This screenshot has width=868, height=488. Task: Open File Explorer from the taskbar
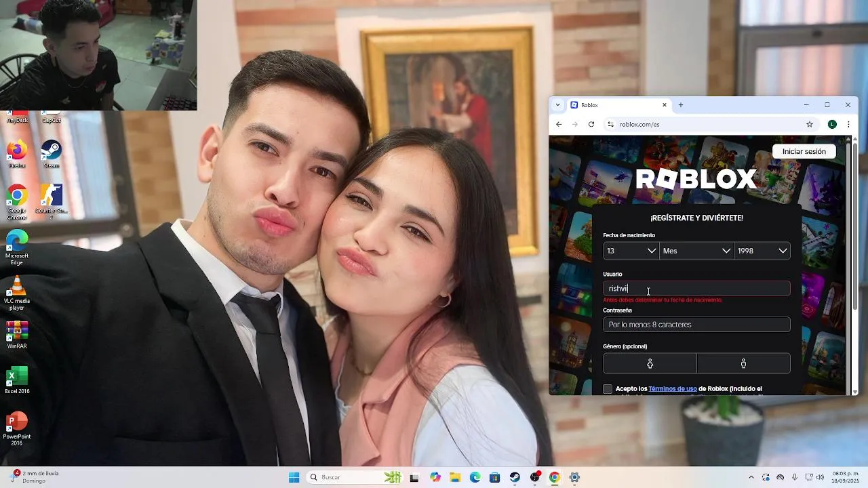coord(455,477)
